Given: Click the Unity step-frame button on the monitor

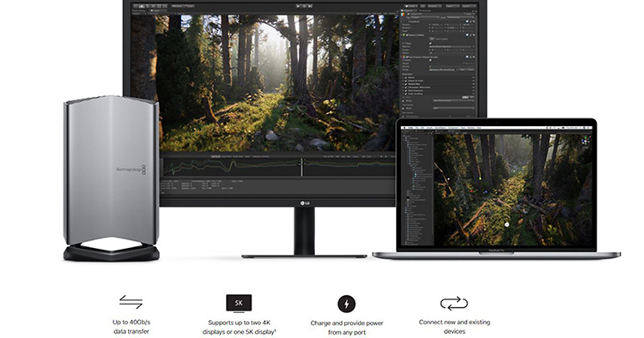Looking at the screenshot, I should tap(309, 6).
